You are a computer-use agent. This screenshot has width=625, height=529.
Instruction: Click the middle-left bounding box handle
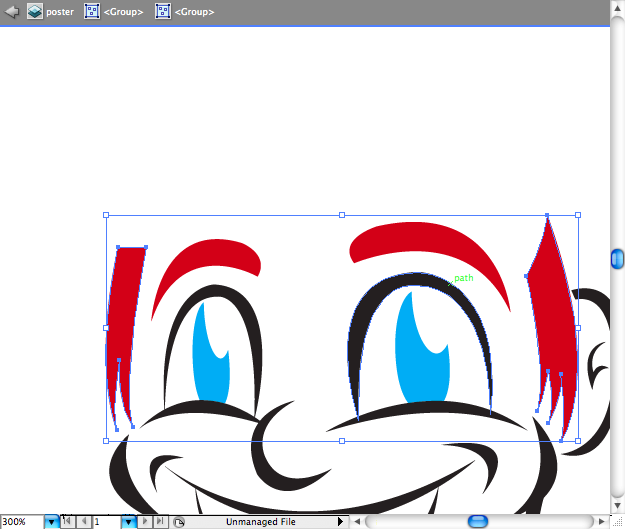pos(106,328)
